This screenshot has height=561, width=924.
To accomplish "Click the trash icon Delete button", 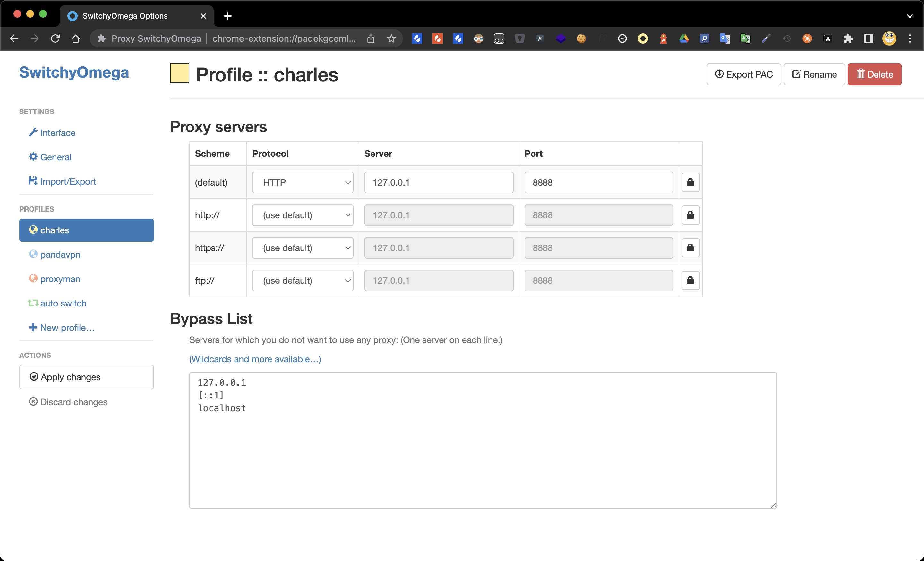I will (874, 74).
